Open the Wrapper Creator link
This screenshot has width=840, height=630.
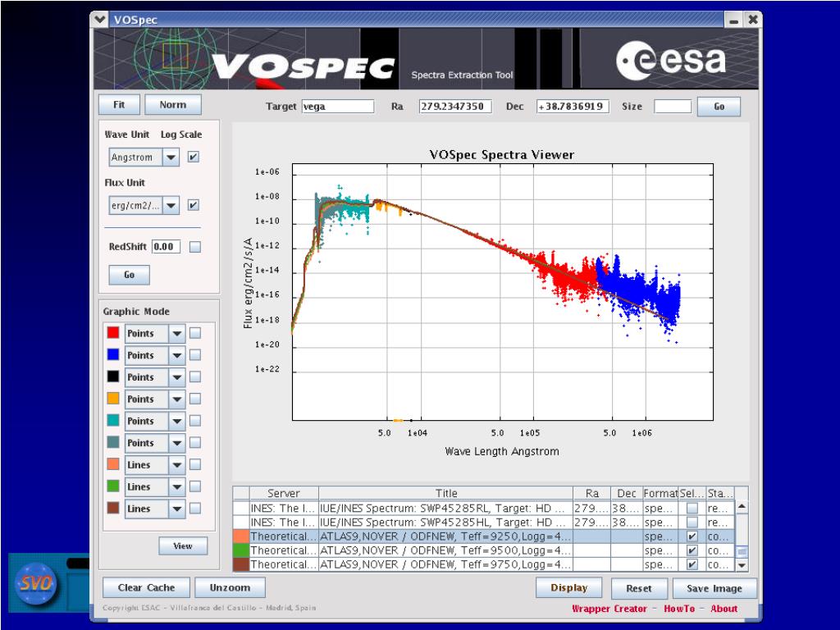tap(609, 609)
